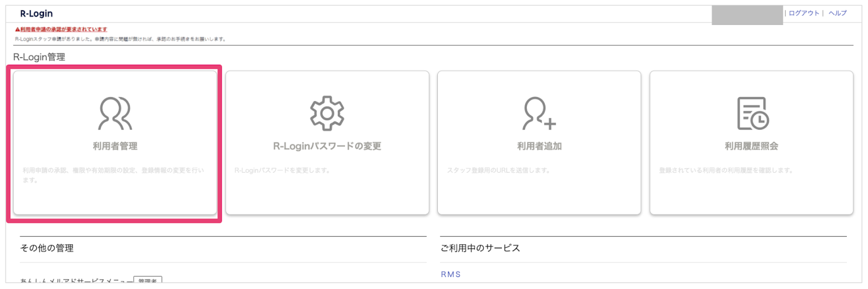Click the 'その他の管理' section heading

(x=47, y=248)
